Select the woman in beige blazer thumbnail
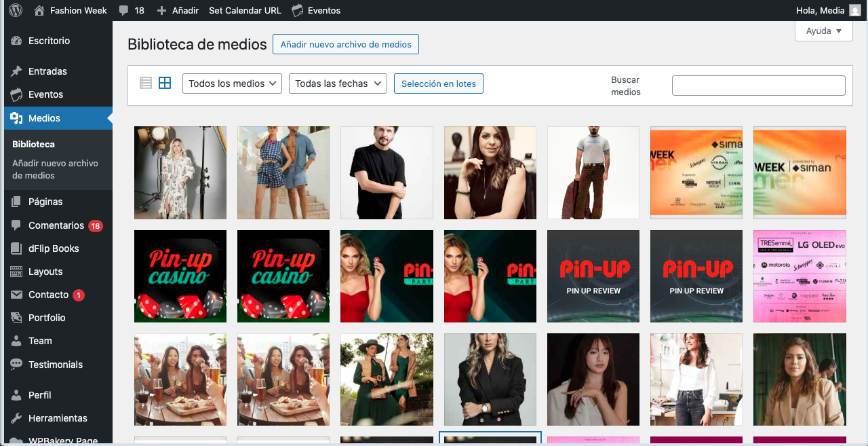The image size is (868, 446). pyautogui.click(x=800, y=379)
